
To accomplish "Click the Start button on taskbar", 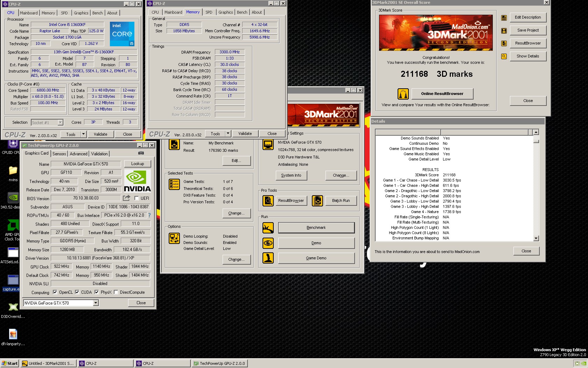I will [x=10, y=363].
